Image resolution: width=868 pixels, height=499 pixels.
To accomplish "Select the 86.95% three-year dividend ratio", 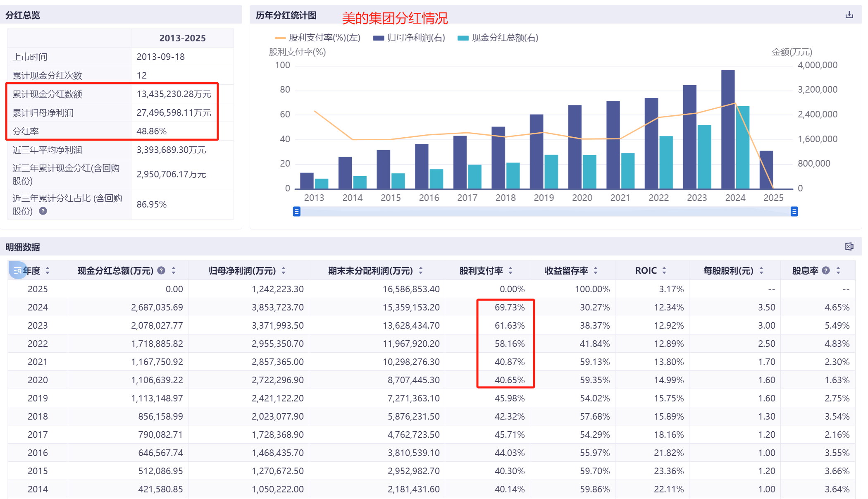I will point(152,204).
